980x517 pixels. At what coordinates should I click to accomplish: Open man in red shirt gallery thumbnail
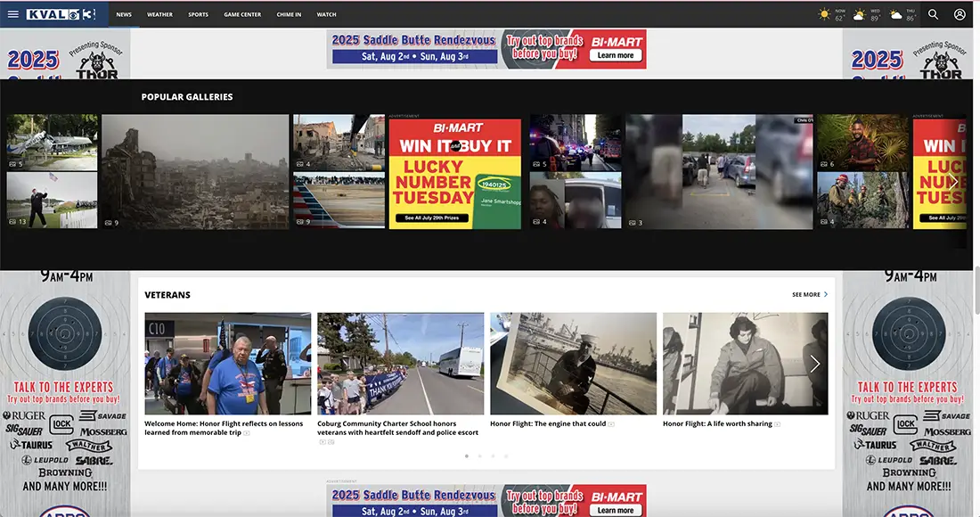pos(862,143)
